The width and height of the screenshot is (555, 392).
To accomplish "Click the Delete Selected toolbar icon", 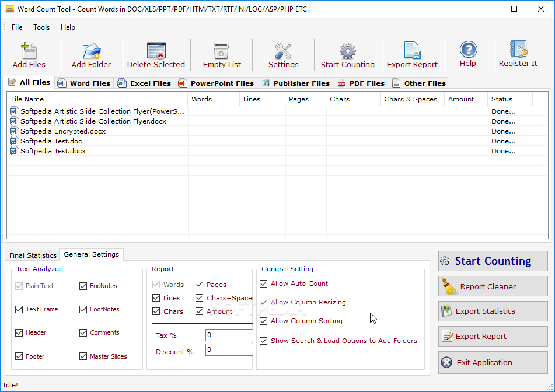I will tap(156, 51).
